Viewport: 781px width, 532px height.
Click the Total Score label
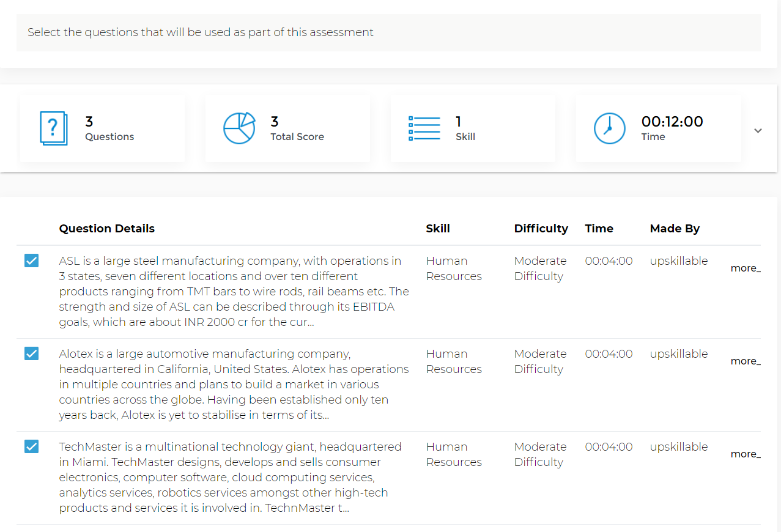pos(297,137)
